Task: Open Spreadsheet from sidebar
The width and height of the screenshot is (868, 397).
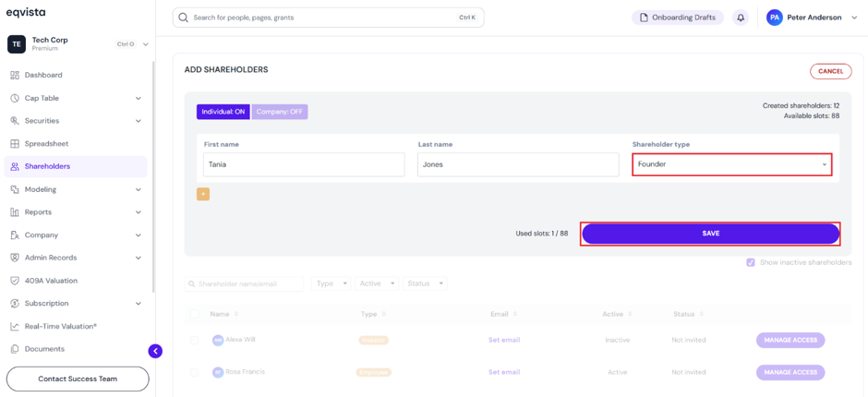Action: click(76, 143)
